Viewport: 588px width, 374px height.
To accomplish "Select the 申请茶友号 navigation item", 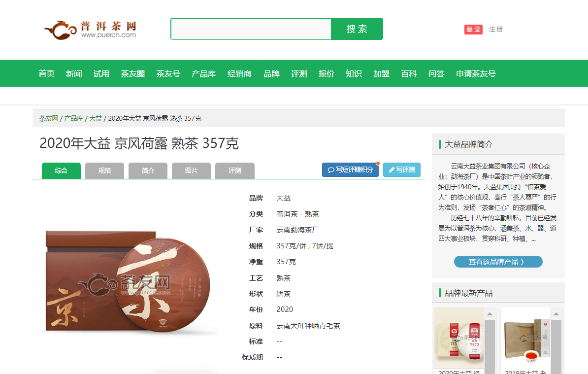I will pyautogui.click(x=476, y=73).
